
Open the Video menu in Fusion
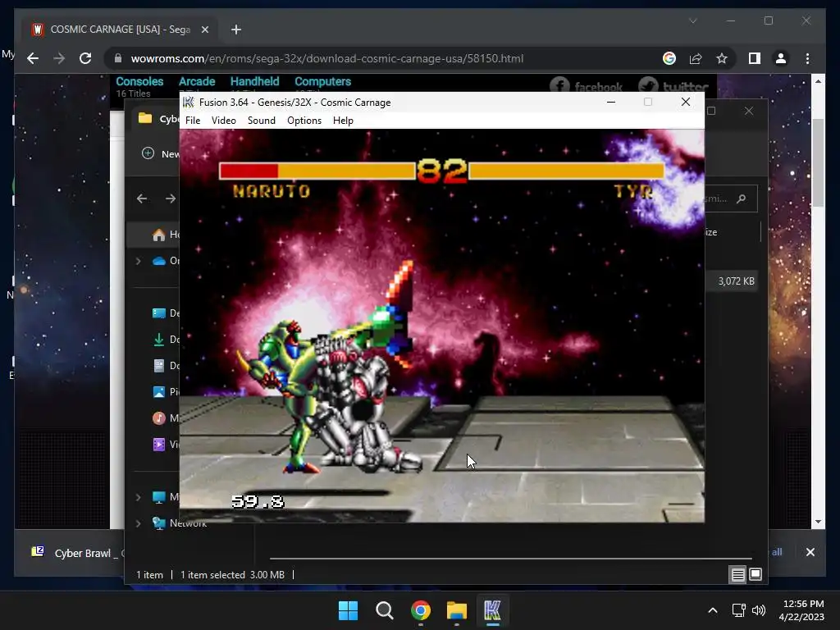coord(223,121)
